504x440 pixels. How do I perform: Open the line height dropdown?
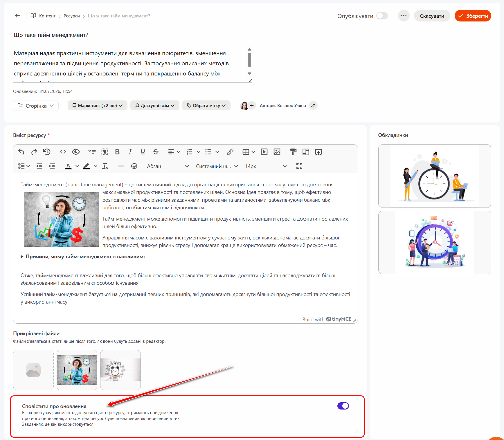tap(24, 166)
